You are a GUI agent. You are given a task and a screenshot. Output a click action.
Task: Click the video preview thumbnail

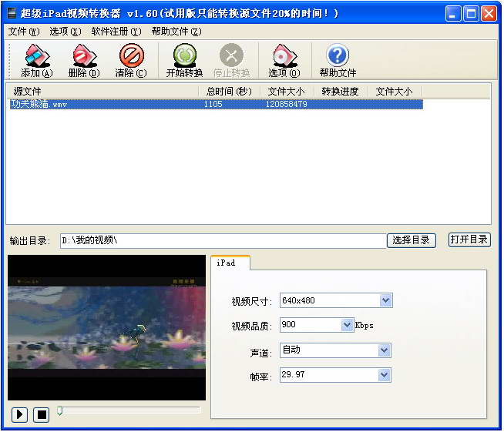tap(106, 327)
